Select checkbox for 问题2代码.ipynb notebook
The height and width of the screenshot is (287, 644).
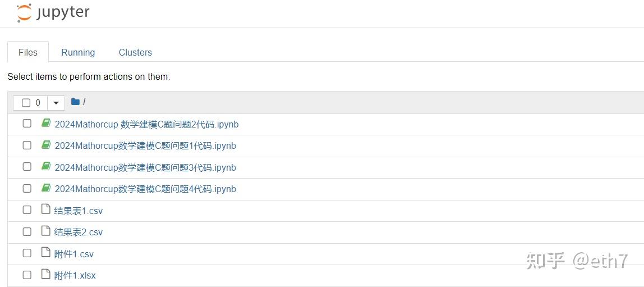[27, 124]
